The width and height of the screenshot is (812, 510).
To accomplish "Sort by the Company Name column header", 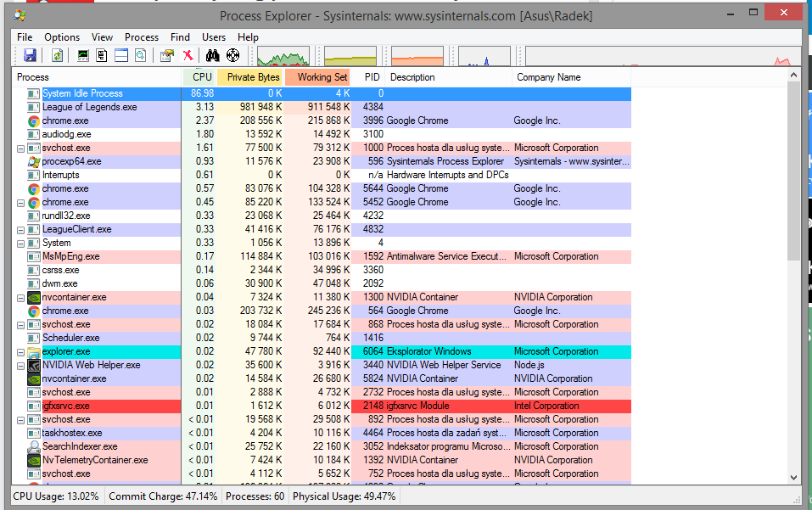I will click(572, 77).
